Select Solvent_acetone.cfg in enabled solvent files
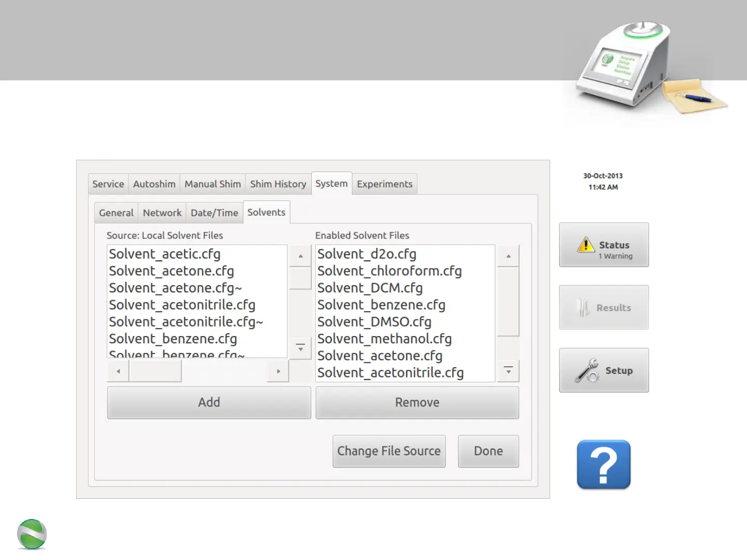This screenshot has width=747, height=560. coord(405,356)
